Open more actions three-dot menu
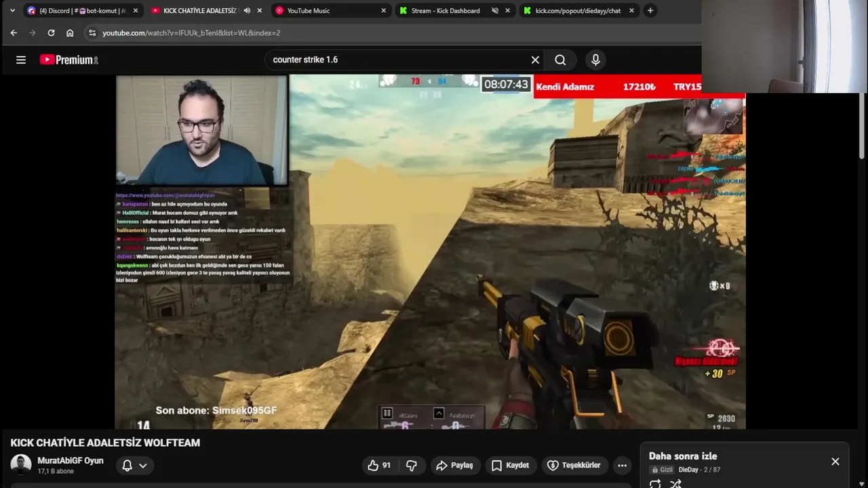This screenshot has height=488, width=868. pos(622,466)
